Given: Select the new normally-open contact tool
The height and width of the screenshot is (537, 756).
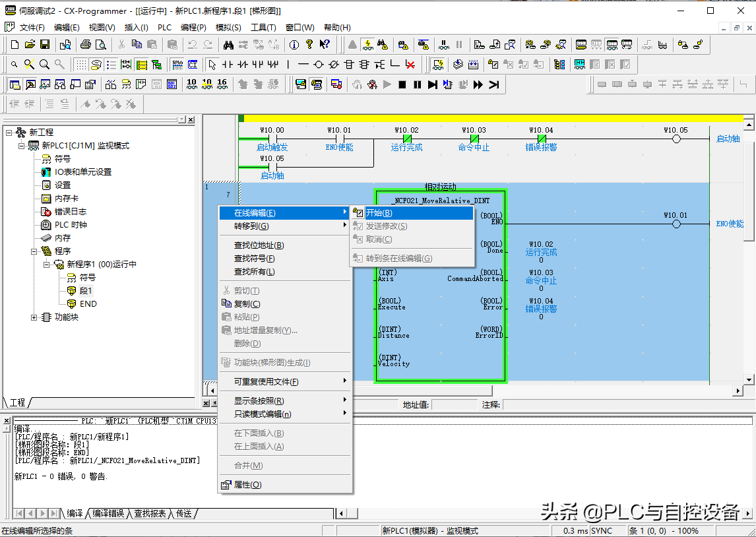Looking at the screenshot, I should (x=228, y=65).
